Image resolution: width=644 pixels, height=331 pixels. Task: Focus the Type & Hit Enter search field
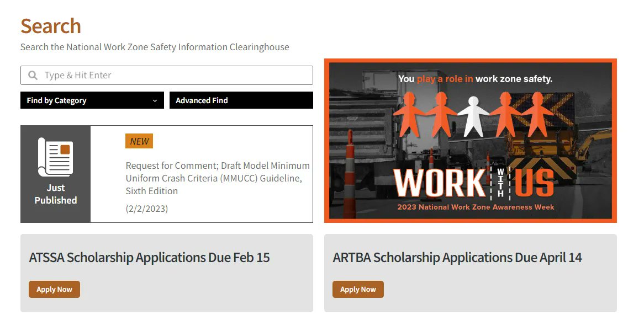167,76
